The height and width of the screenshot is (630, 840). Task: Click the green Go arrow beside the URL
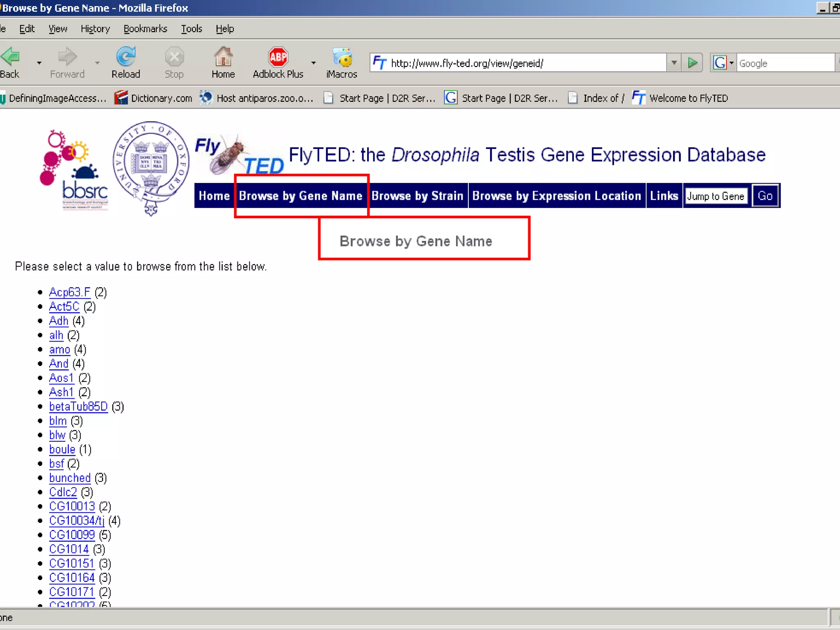[692, 63]
